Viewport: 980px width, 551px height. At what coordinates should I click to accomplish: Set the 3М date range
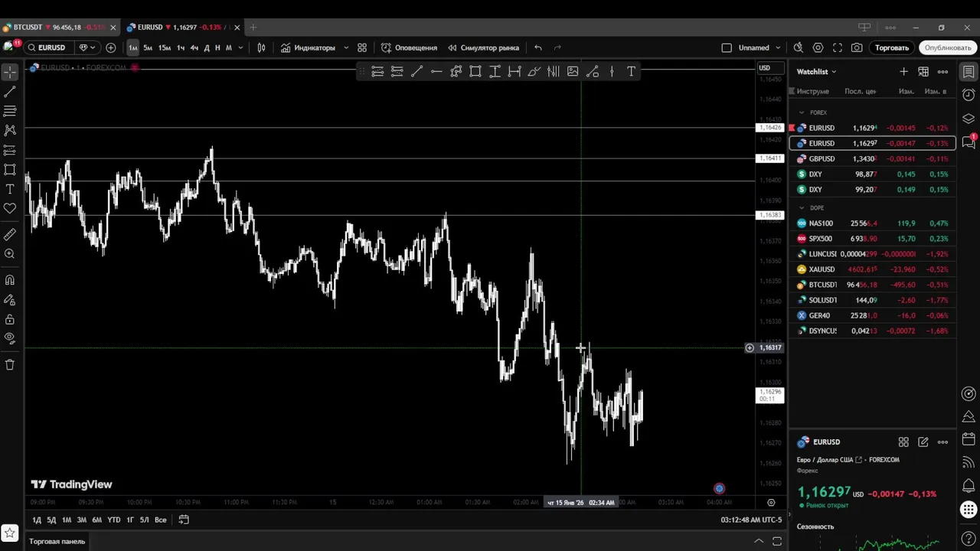coord(81,520)
